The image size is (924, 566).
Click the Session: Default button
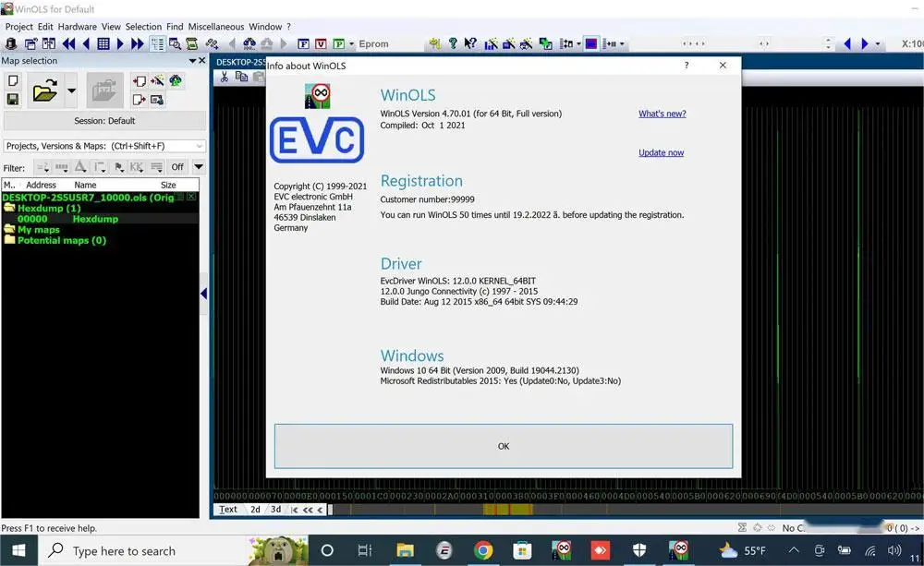pyautogui.click(x=104, y=121)
